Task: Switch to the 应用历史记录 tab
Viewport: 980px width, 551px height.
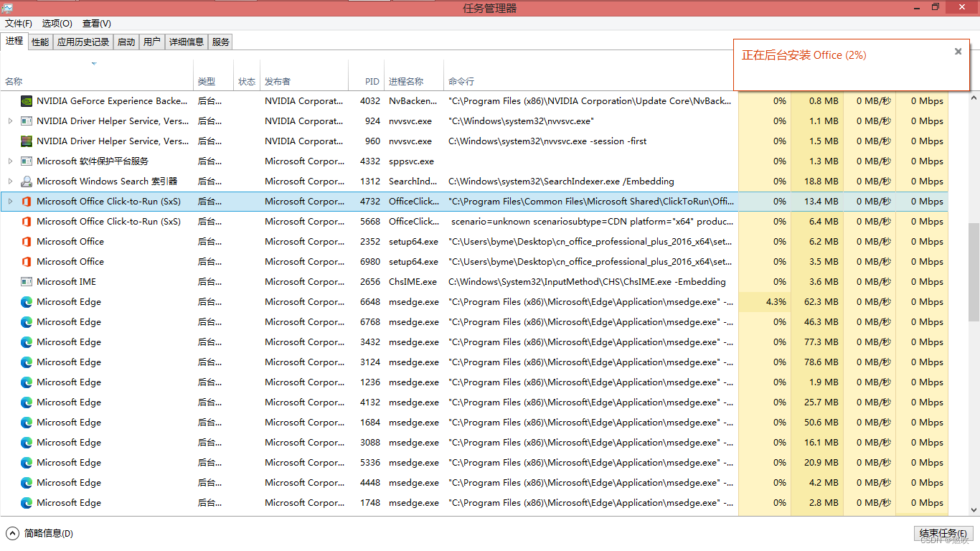Action: (x=83, y=42)
